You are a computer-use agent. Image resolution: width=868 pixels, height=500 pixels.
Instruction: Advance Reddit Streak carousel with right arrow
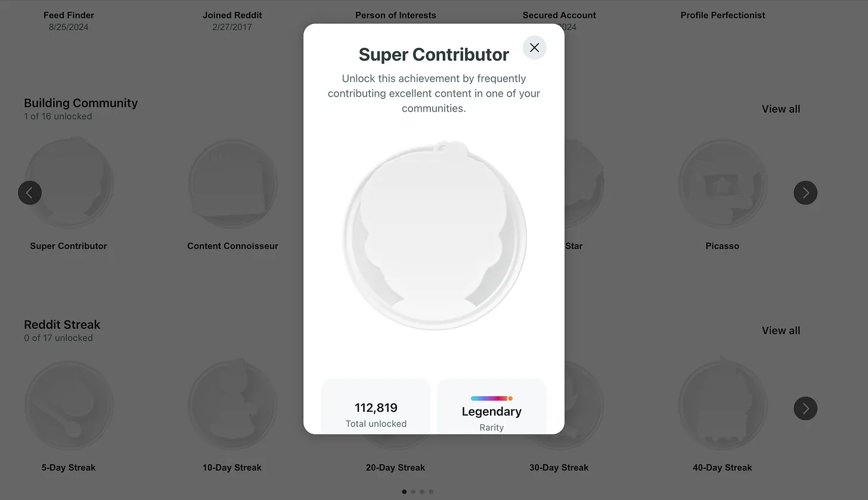click(805, 408)
